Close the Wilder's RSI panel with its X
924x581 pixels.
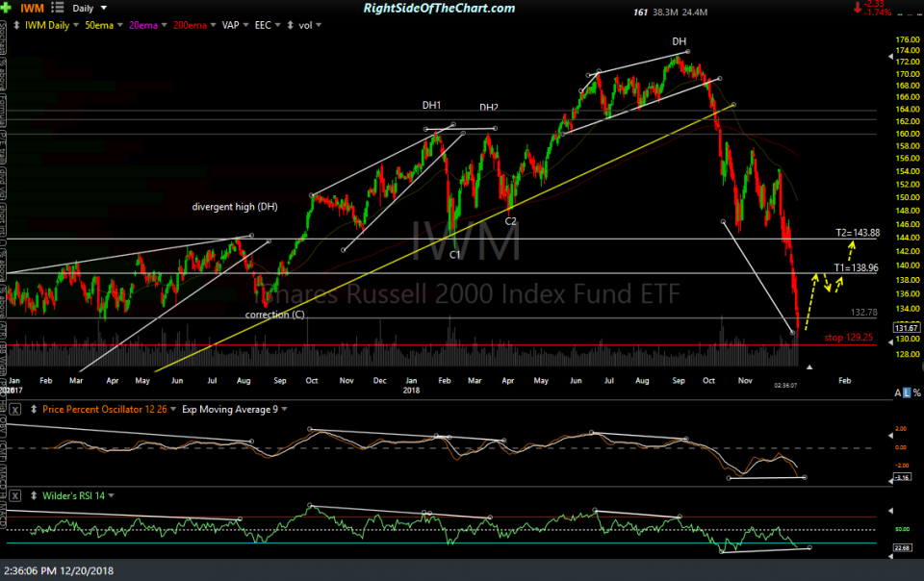pyautogui.click(x=14, y=495)
